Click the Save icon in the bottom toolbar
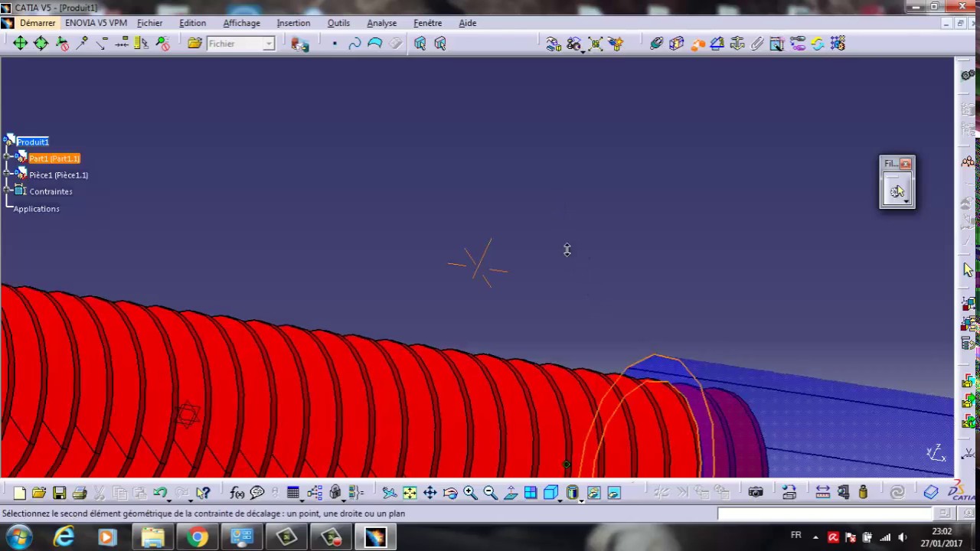This screenshot has height=551, width=980. click(59, 493)
